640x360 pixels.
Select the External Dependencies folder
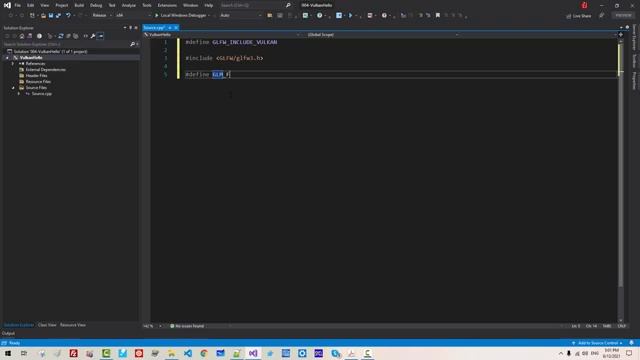45,70
